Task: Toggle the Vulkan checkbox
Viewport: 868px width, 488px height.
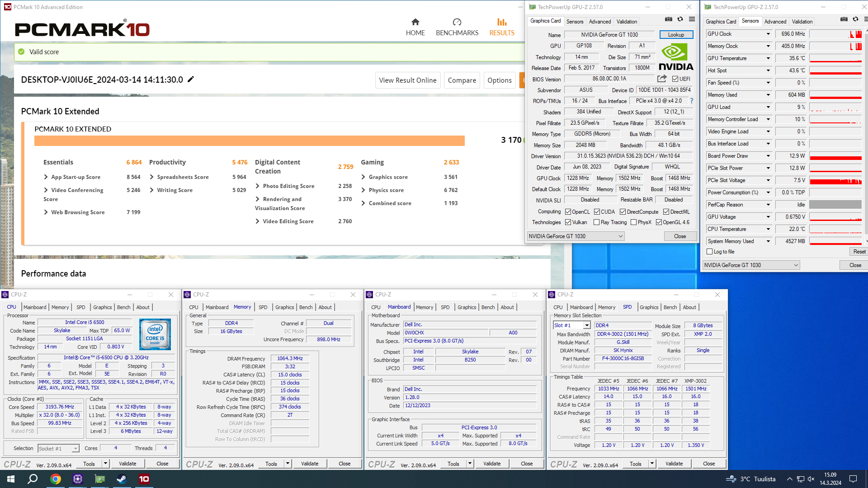Action: [x=568, y=222]
